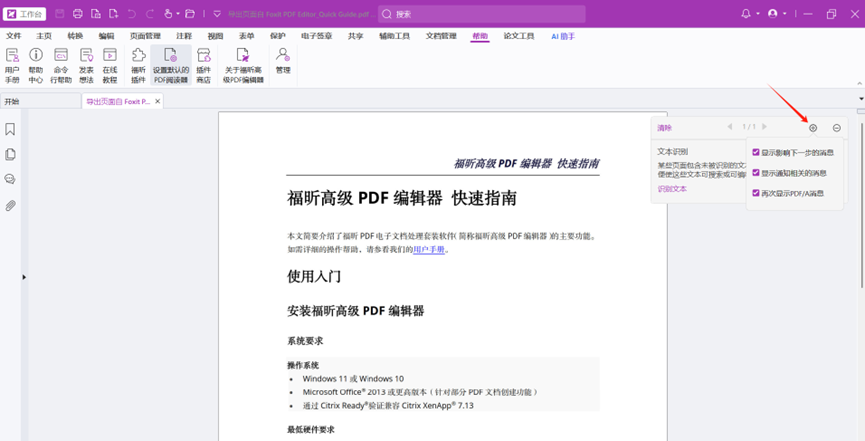Uncheck 再次显示PDF/A消息 checkbox
This screenshot has width=865, height=441.
click(756, 193)
